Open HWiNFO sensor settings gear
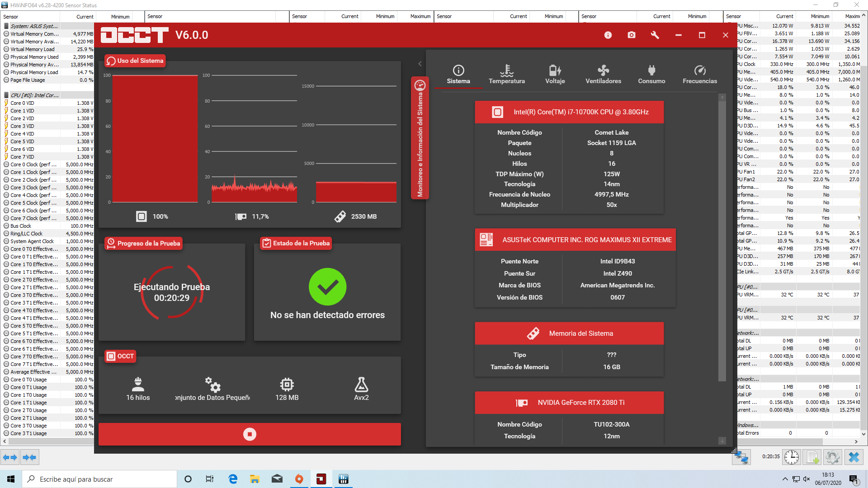Image resolution: width=868 pixels, height=488 pixels. tap(832, 457)
